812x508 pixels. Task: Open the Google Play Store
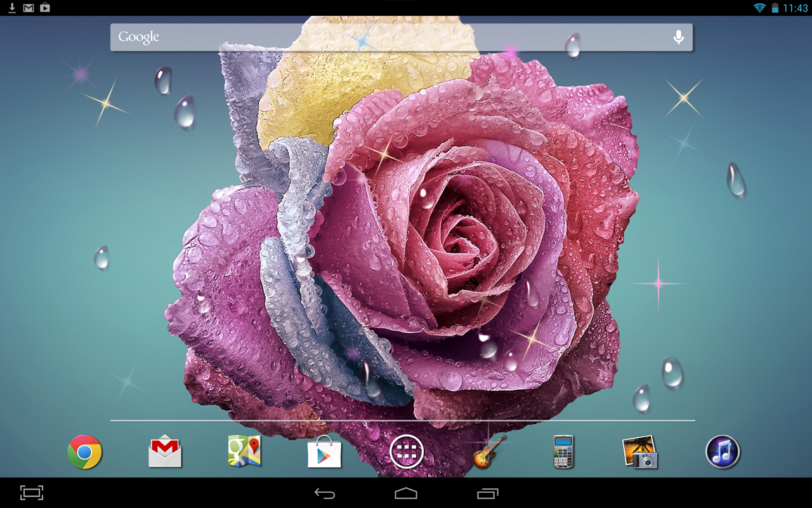(x=325, y=452)
